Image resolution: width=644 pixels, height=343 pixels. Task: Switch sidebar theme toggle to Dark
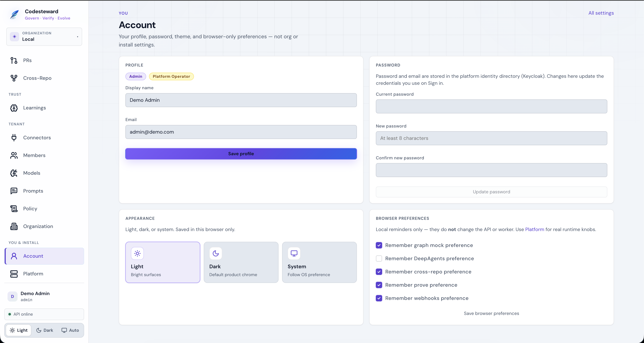coord(45,330)
